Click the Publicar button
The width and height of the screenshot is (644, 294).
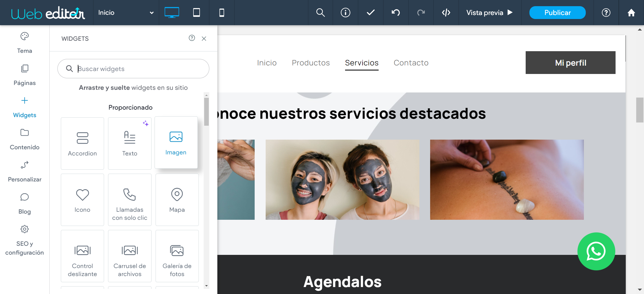click(557, 13)
